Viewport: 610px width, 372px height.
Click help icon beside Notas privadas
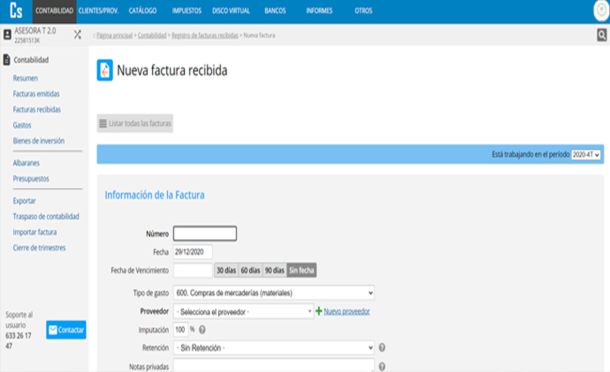pos(382,367)
